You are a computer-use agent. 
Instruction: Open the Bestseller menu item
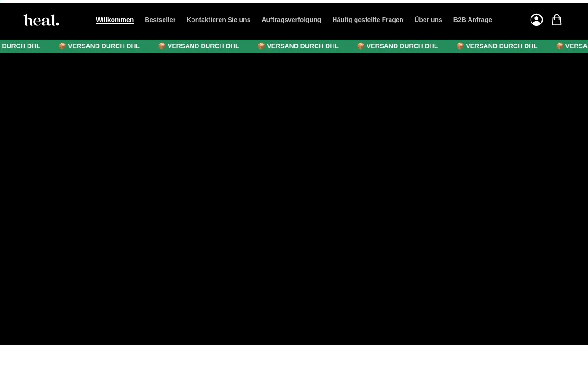click(160, 20)
